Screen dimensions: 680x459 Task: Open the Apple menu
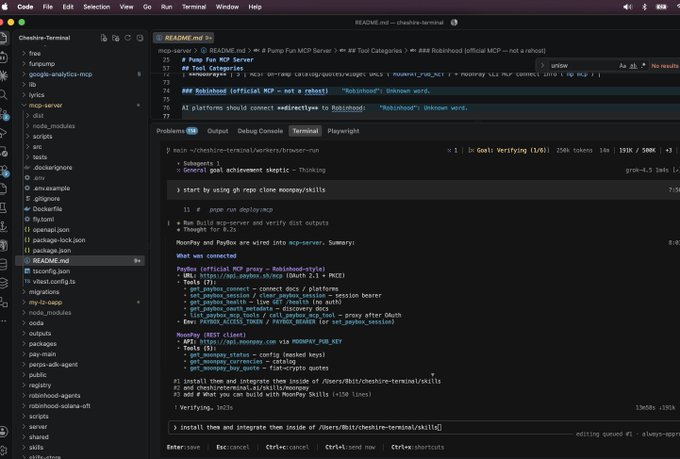click(5, 7)
